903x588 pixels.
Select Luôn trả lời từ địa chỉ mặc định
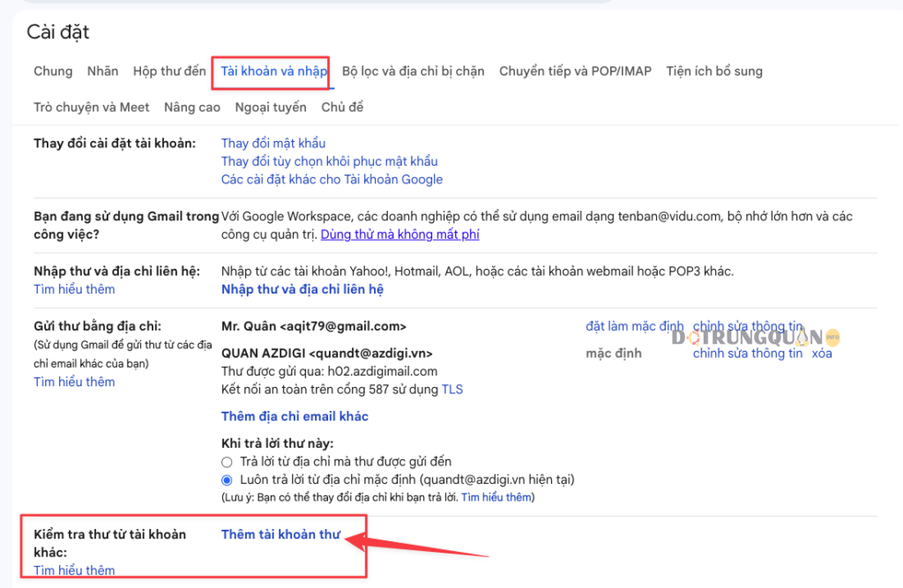tap(227, 480)
